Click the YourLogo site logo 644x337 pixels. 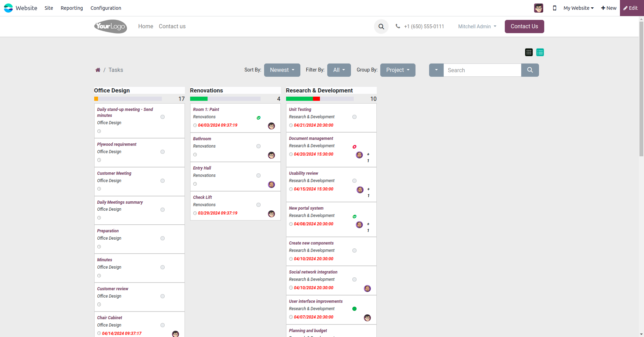[x=111, y=27]
